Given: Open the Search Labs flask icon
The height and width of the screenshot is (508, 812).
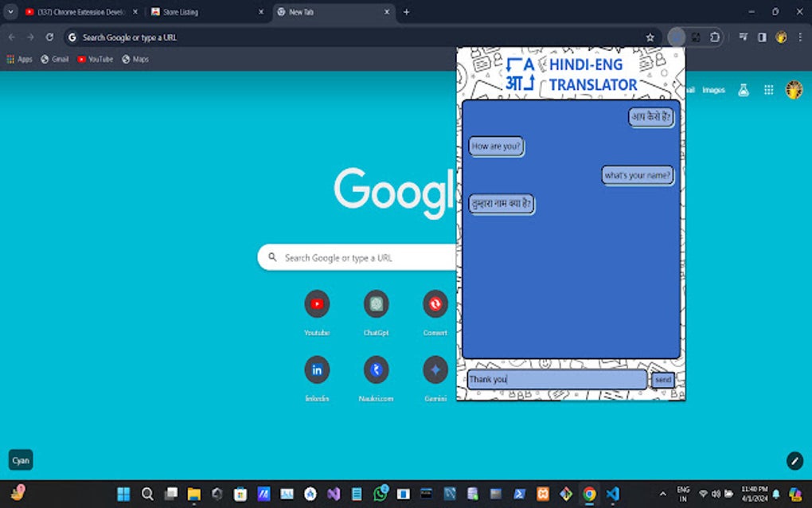Looking at the screenshot, I should click(x=742, y=90).
